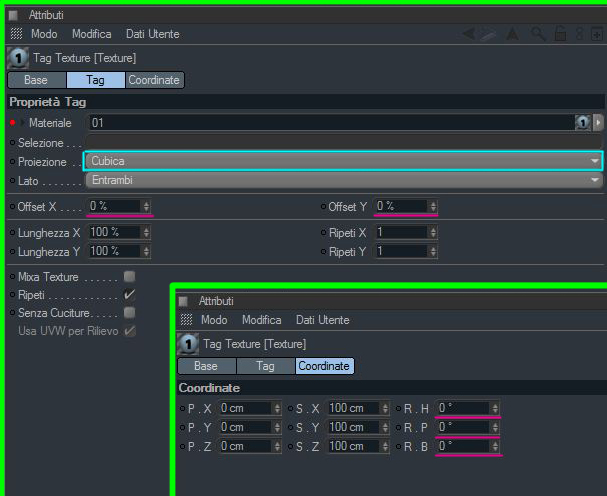This screenshot has width=607, height=496.
Task: Enable the Senza Cuciture checkbox
Action: pyautogui.click(x=129, y=312)
